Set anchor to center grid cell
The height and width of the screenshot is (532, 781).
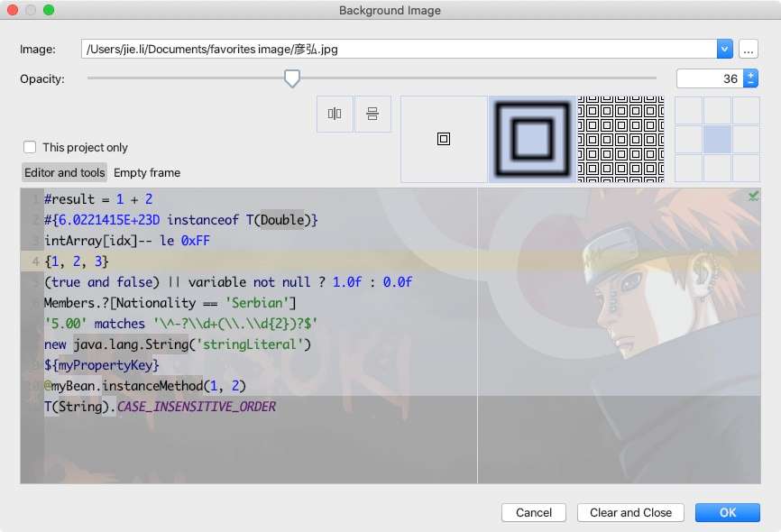pos(717,139)
